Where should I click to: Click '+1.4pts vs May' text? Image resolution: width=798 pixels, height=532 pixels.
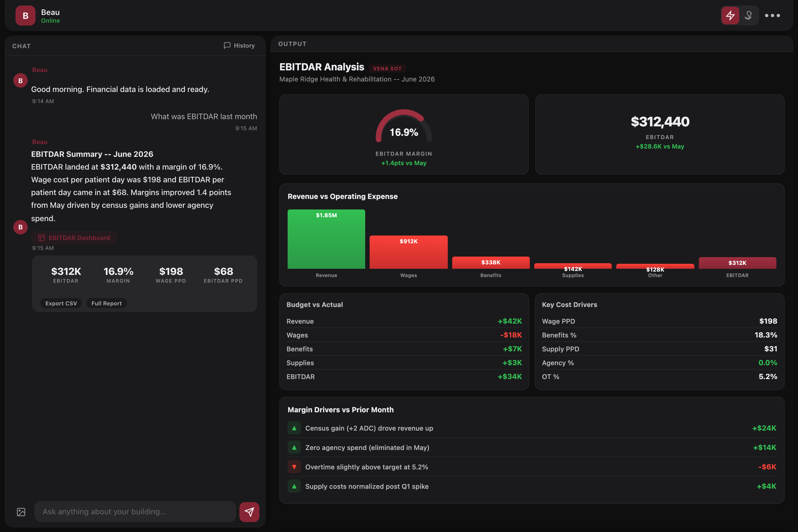point(404,163)
